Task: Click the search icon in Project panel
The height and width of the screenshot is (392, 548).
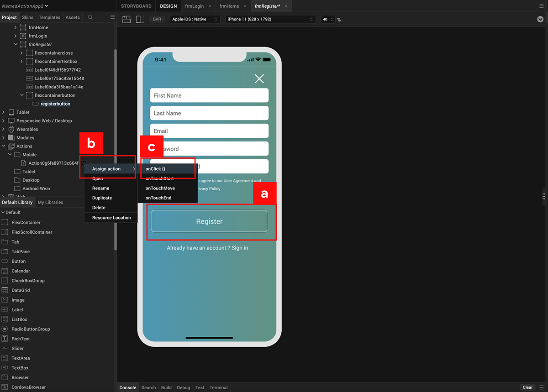Action: pos(90,17)
